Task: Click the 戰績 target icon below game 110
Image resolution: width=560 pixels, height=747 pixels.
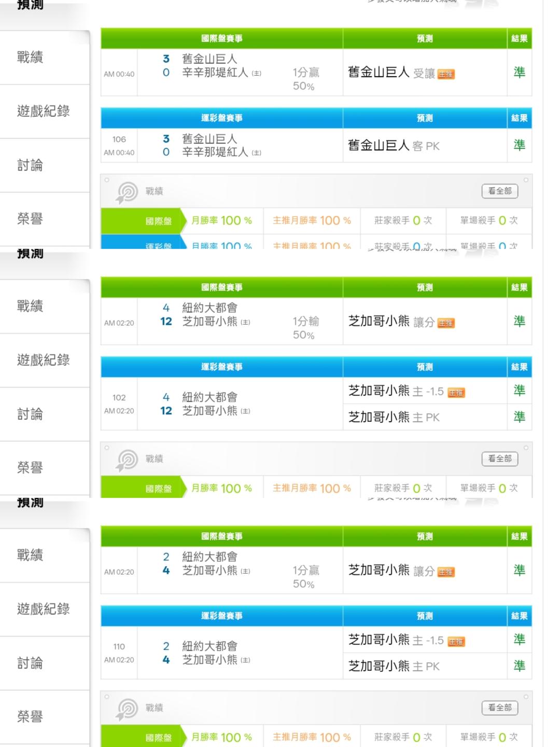Action: (127, 709)
